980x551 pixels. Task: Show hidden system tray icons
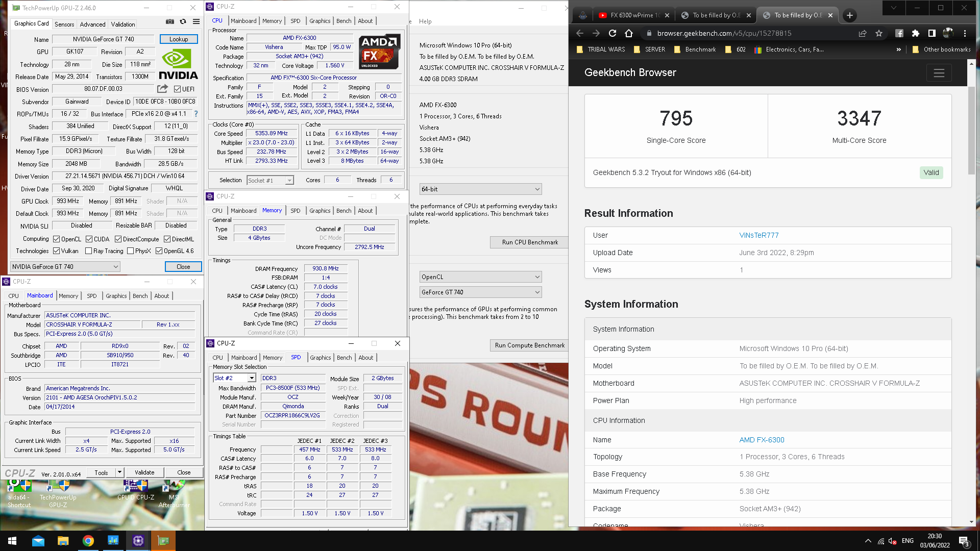click(868, 541)
